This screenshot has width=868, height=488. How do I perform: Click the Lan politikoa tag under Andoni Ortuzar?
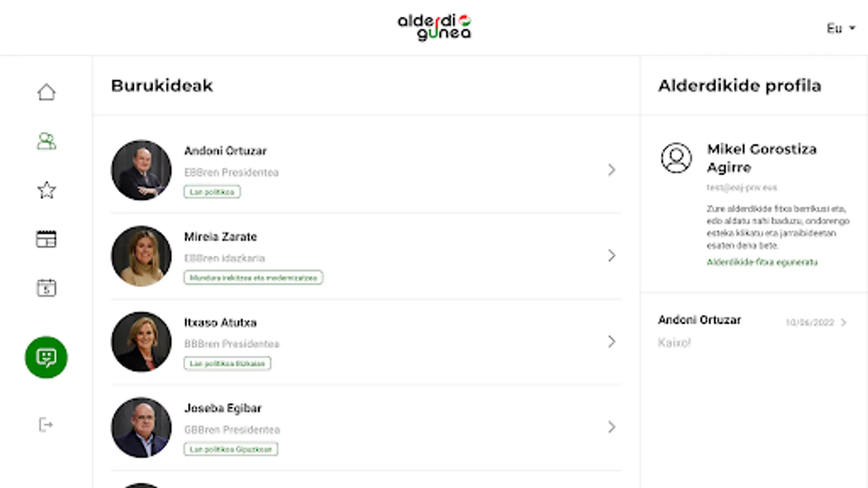click(x=212, y=192)
